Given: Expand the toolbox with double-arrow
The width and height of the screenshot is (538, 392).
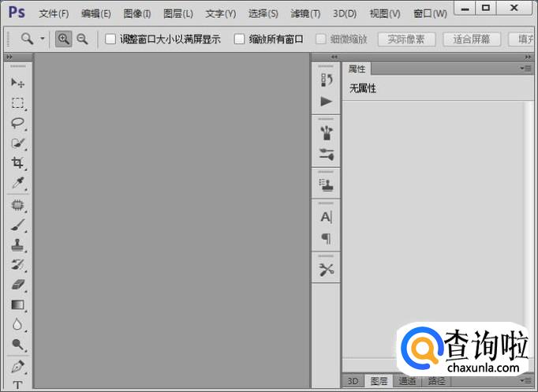Looking at the screenshot, I should point(9,58).
